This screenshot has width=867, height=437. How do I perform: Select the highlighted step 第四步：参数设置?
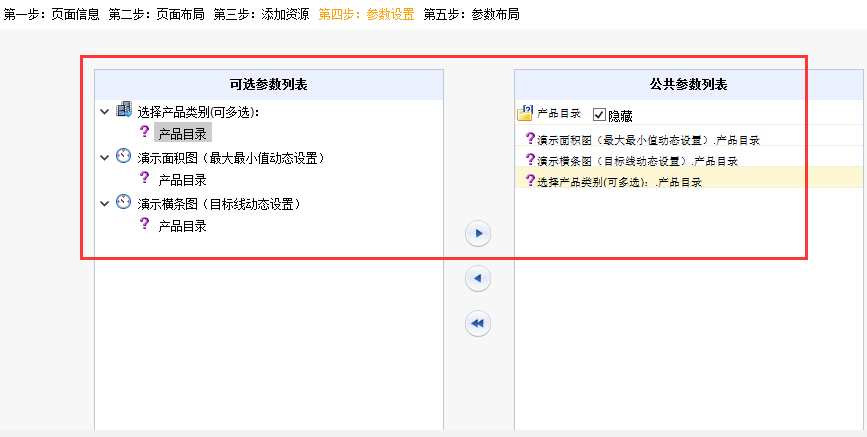[x=367, y=15]
